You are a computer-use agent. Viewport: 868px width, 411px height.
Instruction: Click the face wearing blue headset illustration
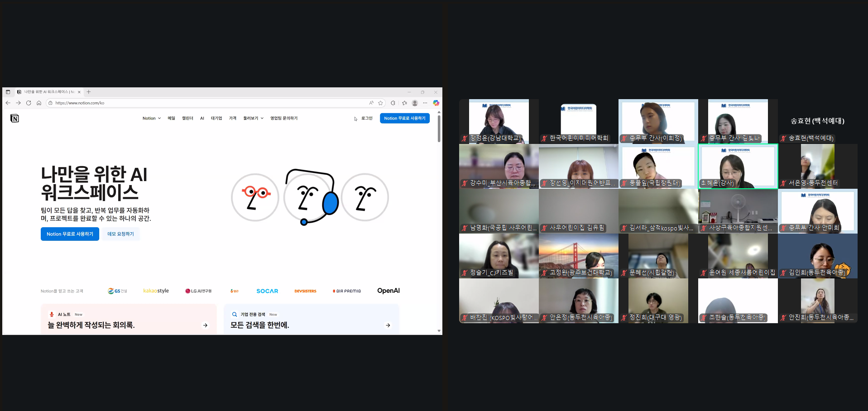311,196
